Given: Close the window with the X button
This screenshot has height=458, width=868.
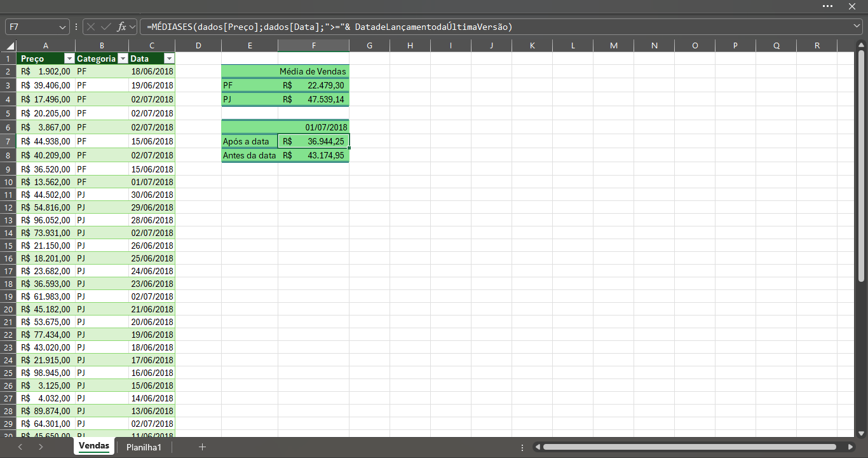Looking at the screenshot, I should click(852, 6).
